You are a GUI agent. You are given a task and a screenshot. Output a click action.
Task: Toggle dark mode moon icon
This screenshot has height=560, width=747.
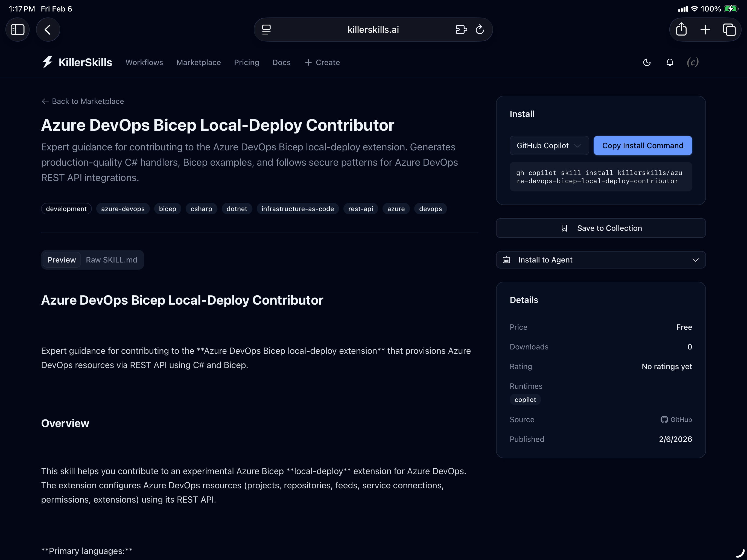647,63
